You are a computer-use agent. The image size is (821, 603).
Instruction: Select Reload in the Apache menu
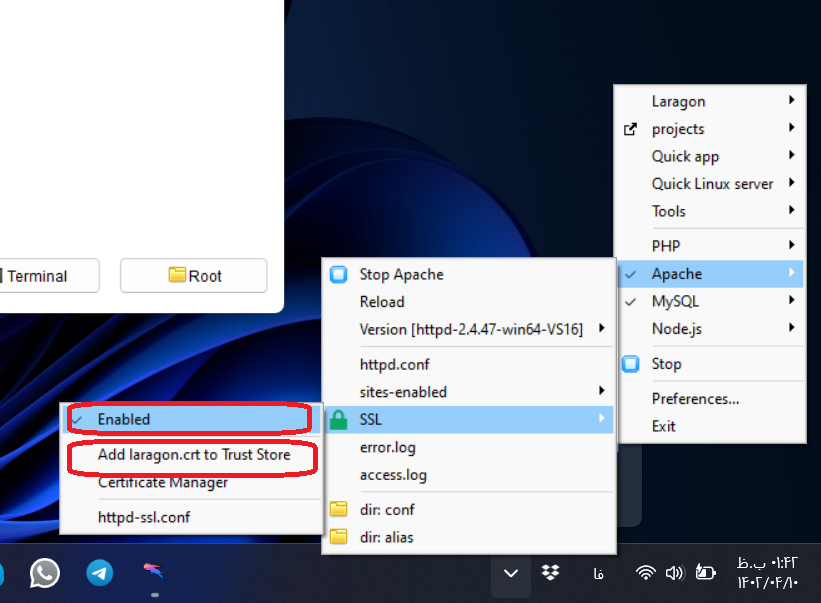pyautogui.click(x=382, y=302)
